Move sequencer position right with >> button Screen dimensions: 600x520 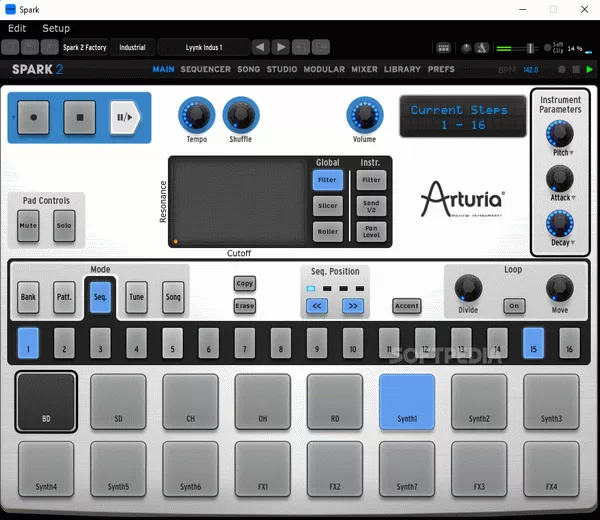pos(352,306)
